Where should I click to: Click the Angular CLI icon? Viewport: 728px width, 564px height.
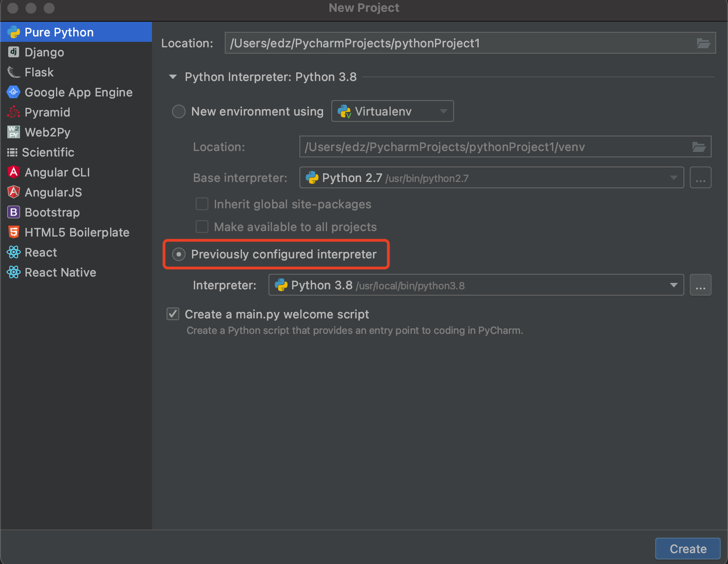point(14,172)
